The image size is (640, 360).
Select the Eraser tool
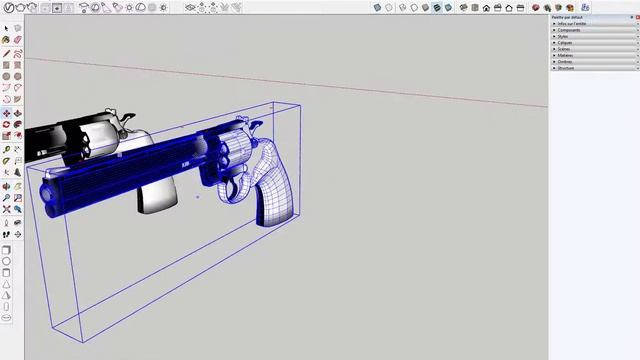(x=18, y=40)
